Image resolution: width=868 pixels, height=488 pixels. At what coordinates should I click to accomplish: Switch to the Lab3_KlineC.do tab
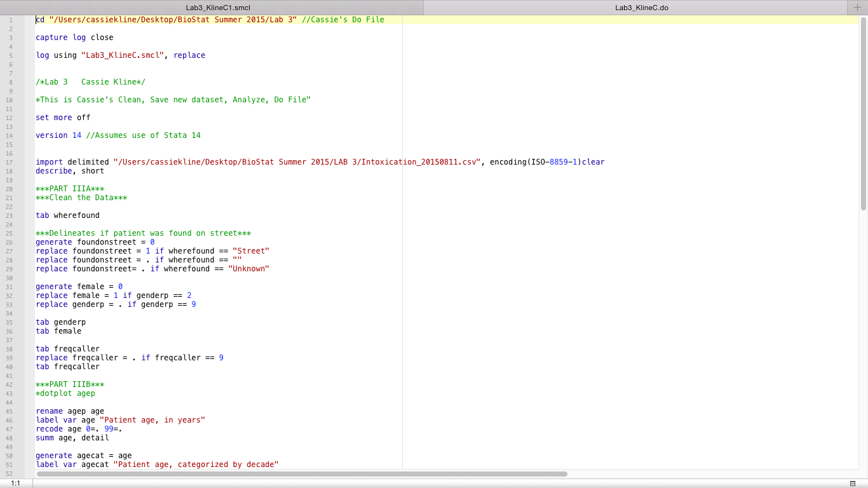642,8
